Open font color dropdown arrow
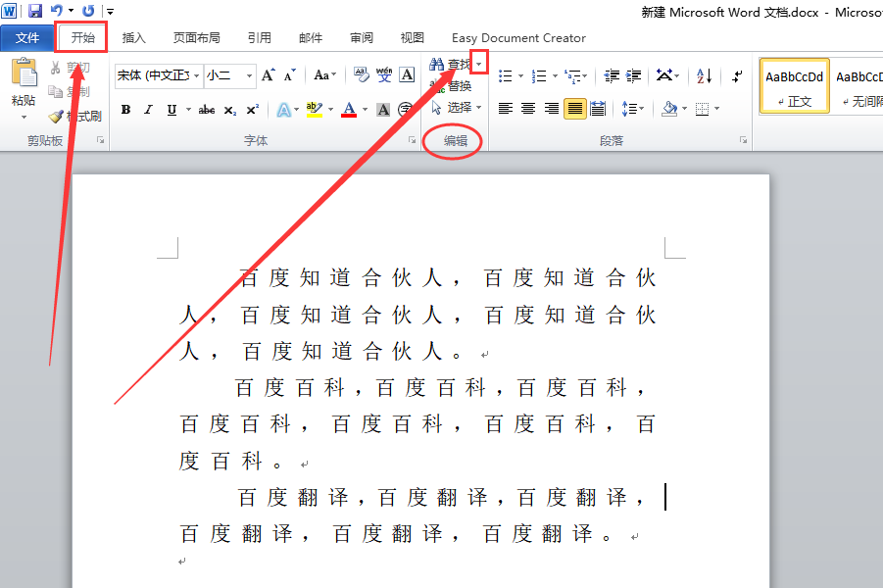Viewport: 883px width, 588px height. click(x=365, y=110)
